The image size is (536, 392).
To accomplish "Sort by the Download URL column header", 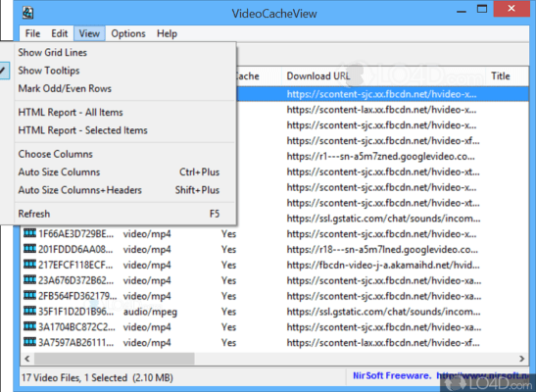I will (383, 75).
